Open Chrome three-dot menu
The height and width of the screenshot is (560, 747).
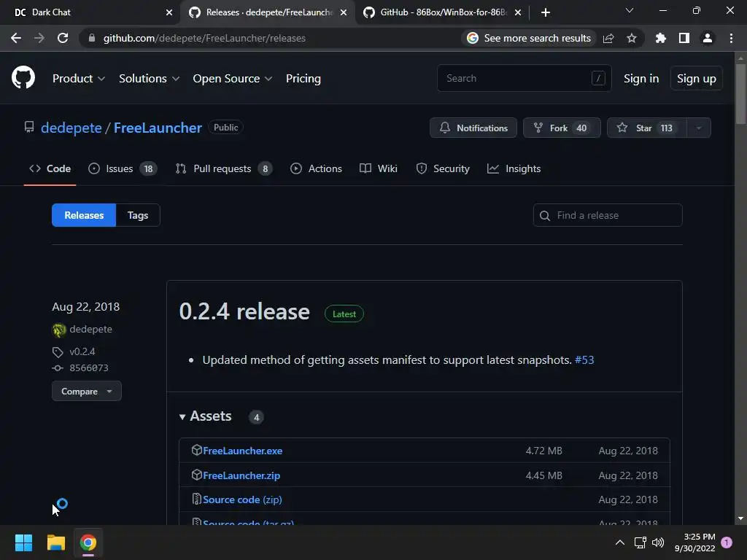pos(731,38)
